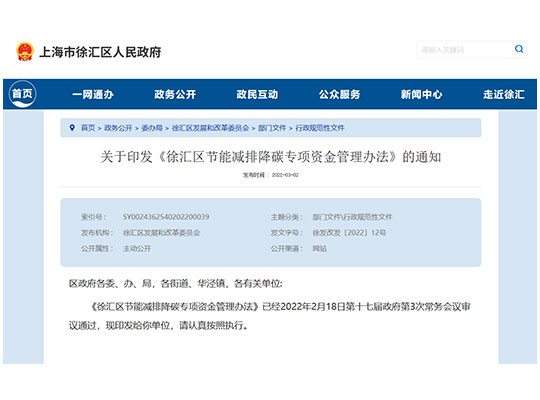The width and height of the screenshot is (540, 400).
Task: Click 委办局 breadcrumb link
Action: (152, 128)
